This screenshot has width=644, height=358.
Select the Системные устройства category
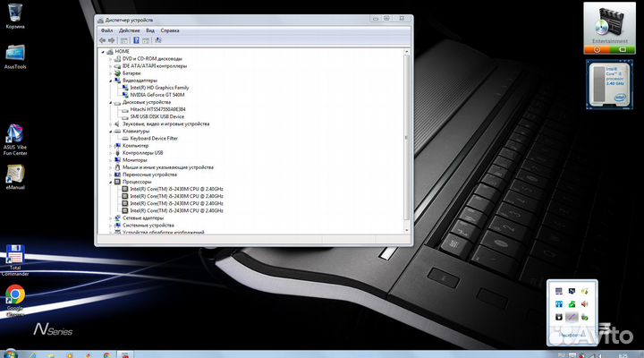click(x=148, y=226)
